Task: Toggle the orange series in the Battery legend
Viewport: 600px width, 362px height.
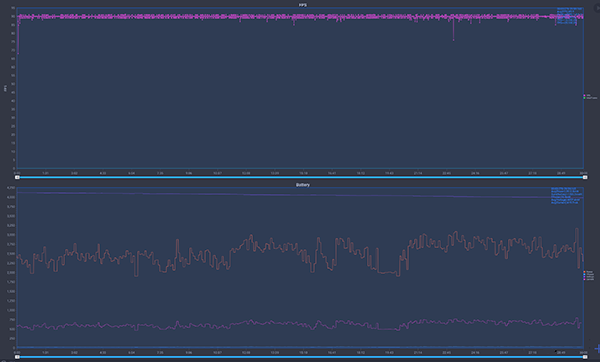Action: [x=588, y=272]
